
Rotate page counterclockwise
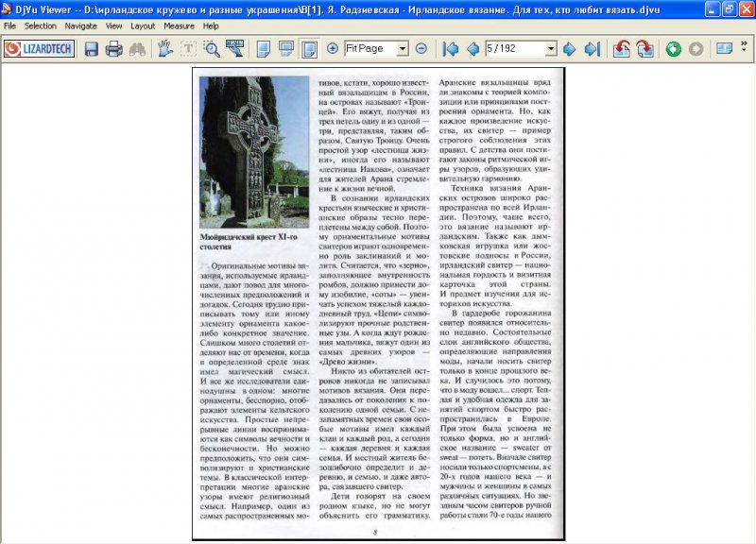pyautogui.click(x=622, y=49)
